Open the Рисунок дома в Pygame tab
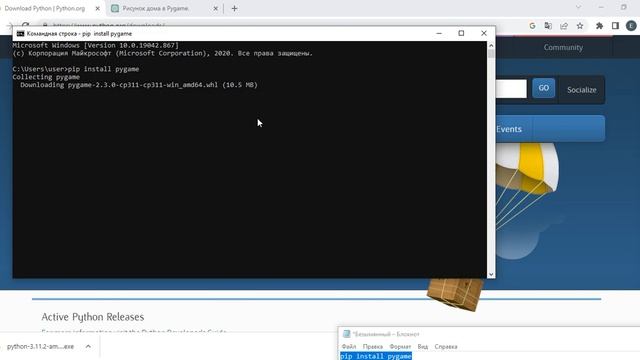Screen dimensions: 640x360 click(x=155, y=8)
